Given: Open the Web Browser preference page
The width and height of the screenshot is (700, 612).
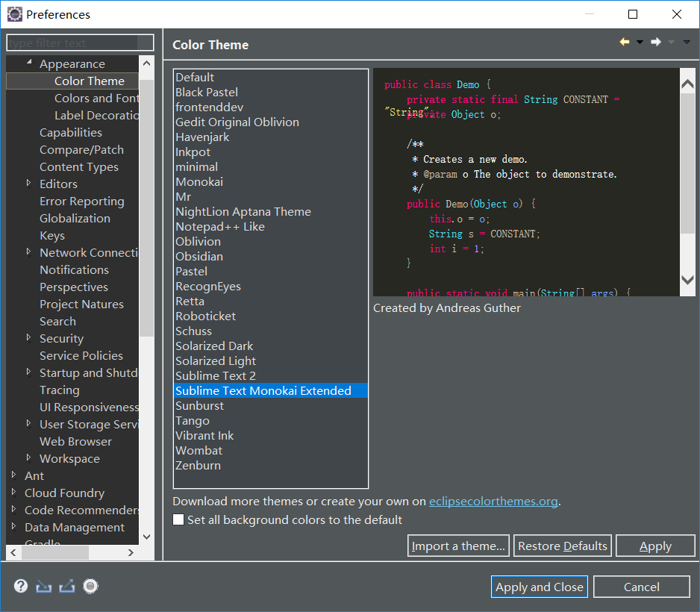Looking at the screenshot, I should (x=75, y=442).
